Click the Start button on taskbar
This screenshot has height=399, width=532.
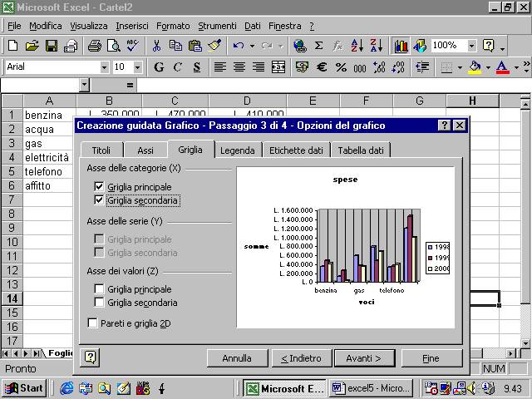pyautogui.click(x=25, y=388)
